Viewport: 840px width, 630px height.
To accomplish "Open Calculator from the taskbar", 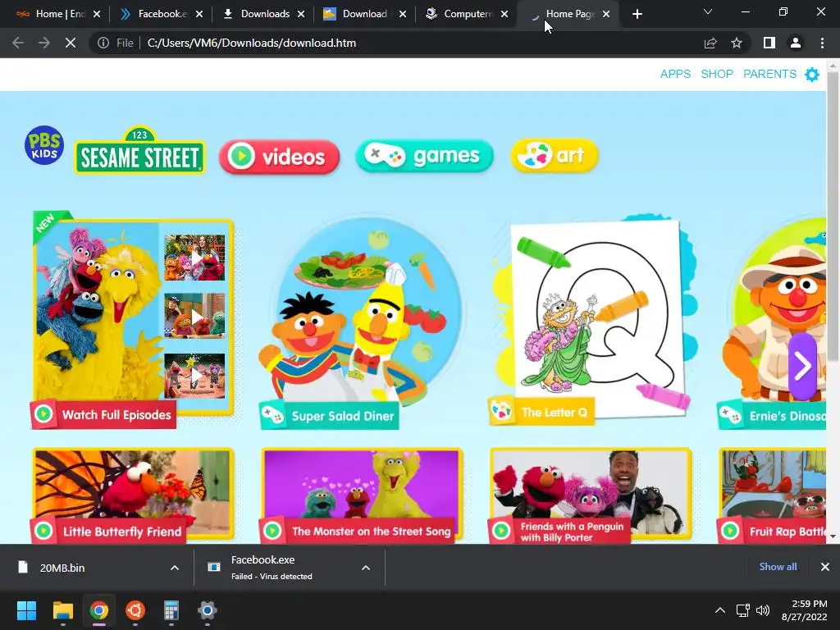I will click(171, 610).
